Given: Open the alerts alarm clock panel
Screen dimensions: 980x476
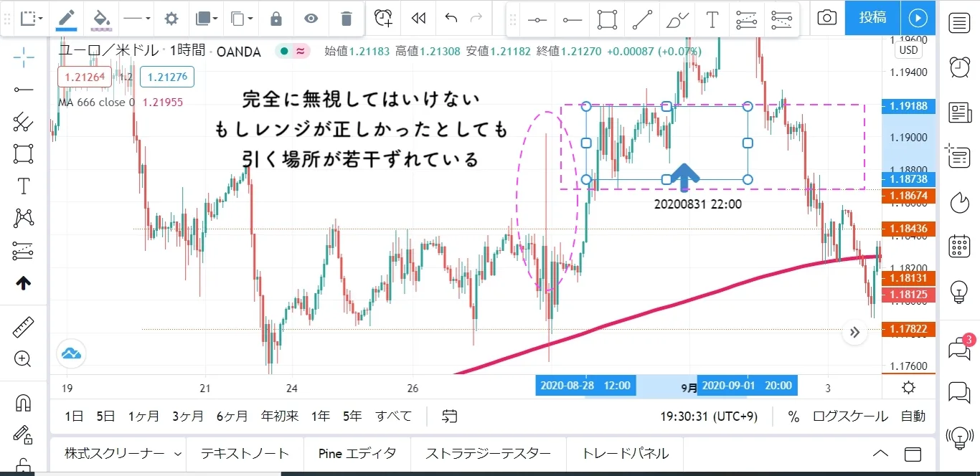Looking at the screenshot, I should 958,67.
